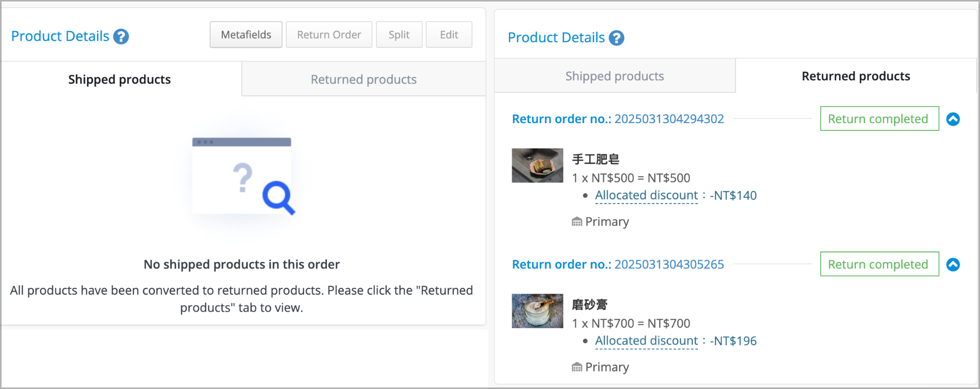This screenshot has height=389, width=980.
Task: Select left Shipped products tab
Action: coord(120,79)
